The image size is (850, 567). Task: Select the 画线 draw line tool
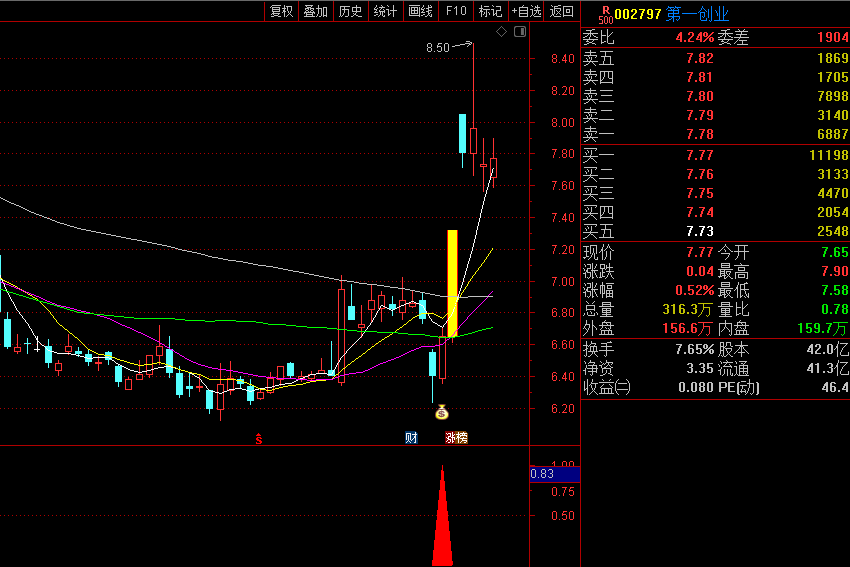420,11
